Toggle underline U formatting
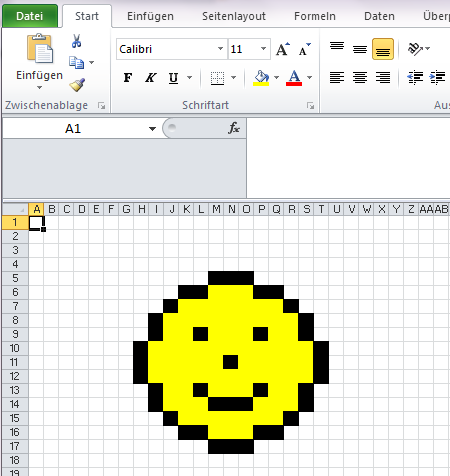The width and height of the screenshot is (450, 476). coord(173,78)
